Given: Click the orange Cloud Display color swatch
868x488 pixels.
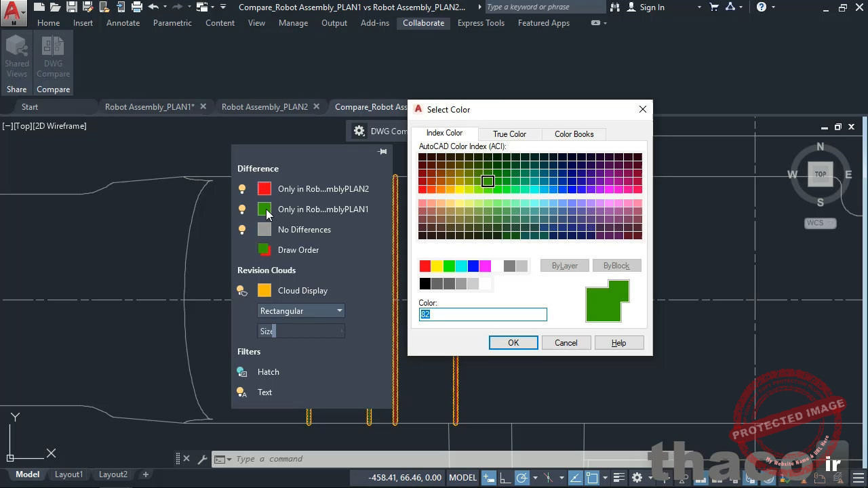Looking at the screenshot, I should pos(264,291).
